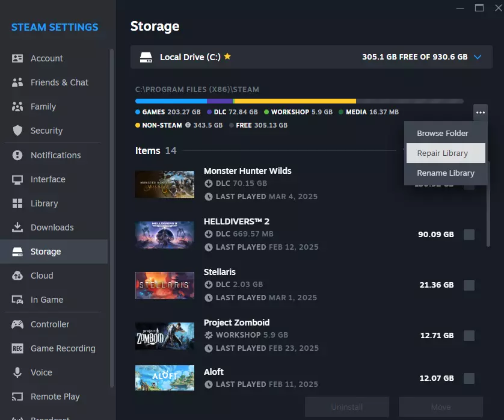
Task: Click the three-dot library options button
Action: pos(480,113)
